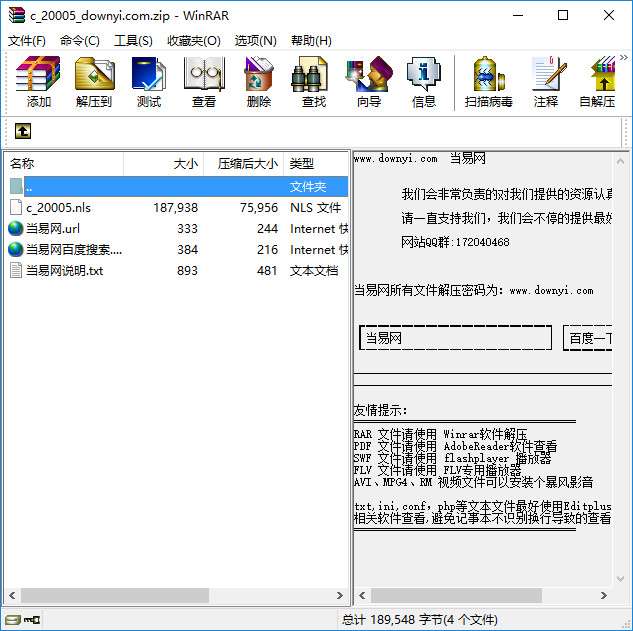Click the 当易网.url globe icon
The height and width of the screenshot is (631, 633).
tap(16, 229)
